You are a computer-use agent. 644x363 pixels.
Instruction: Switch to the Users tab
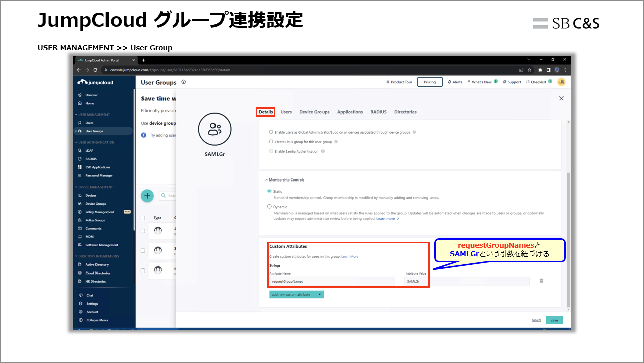click(286, 112)
